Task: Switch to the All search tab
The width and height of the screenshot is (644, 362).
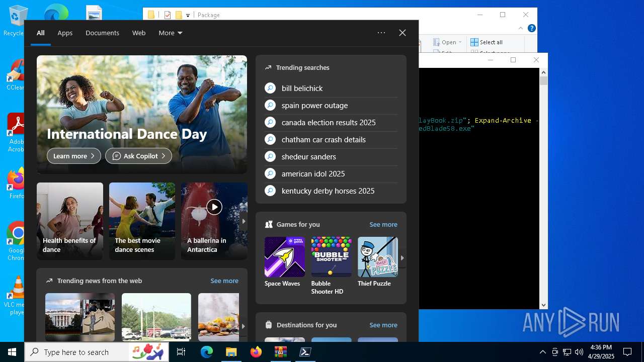Action: (40, 33)
